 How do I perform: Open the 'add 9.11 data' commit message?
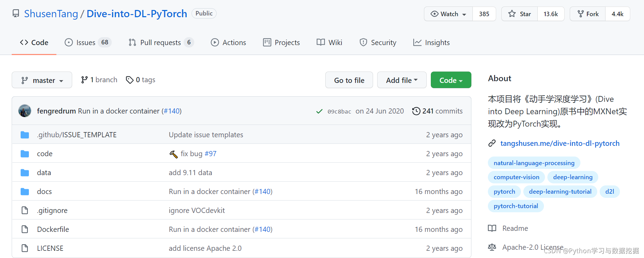coord(190,173)
